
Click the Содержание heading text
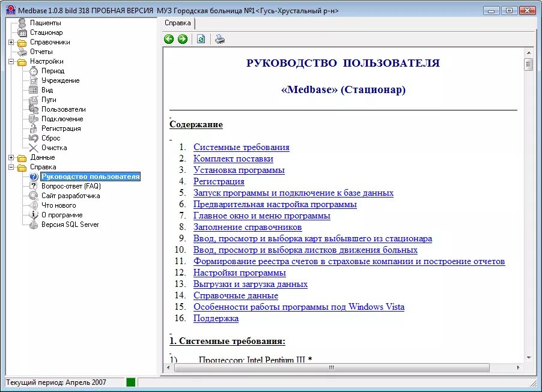(x=196, y=125)
